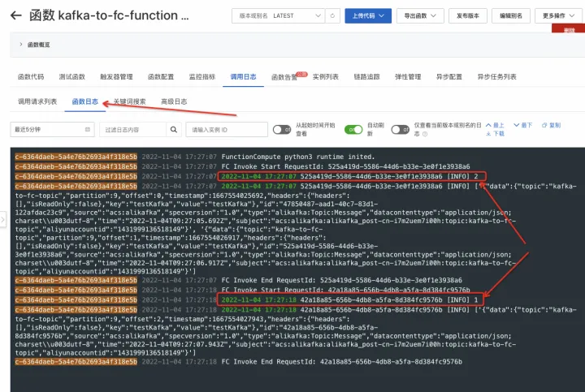
Task: Open the 上传代码 dropdown button
Action: tap(368, 15)
